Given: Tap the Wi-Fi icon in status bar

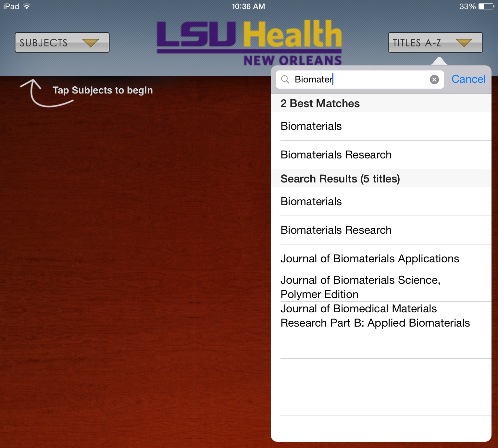Looking at the screenshot, I should [x=27, y=6].
